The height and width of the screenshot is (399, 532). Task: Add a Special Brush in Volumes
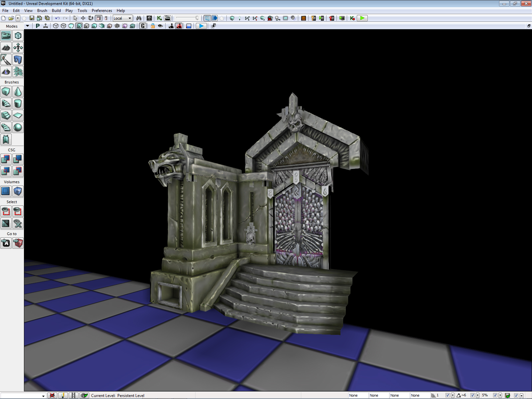click(6, 191)
